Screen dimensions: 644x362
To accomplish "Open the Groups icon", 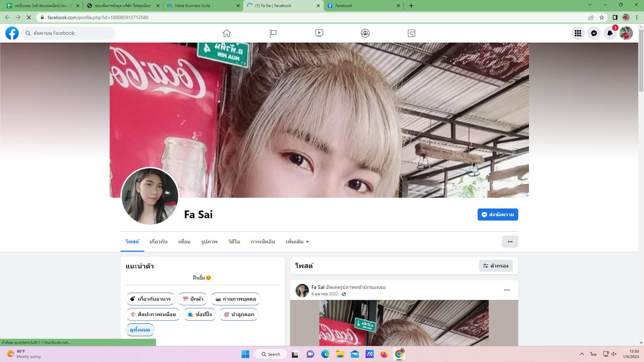I will point(365,33).
